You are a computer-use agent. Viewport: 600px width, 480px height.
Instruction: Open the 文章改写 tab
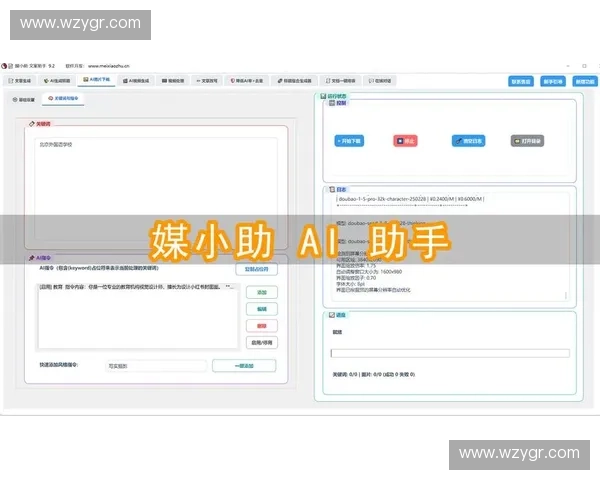pos(207,81)
